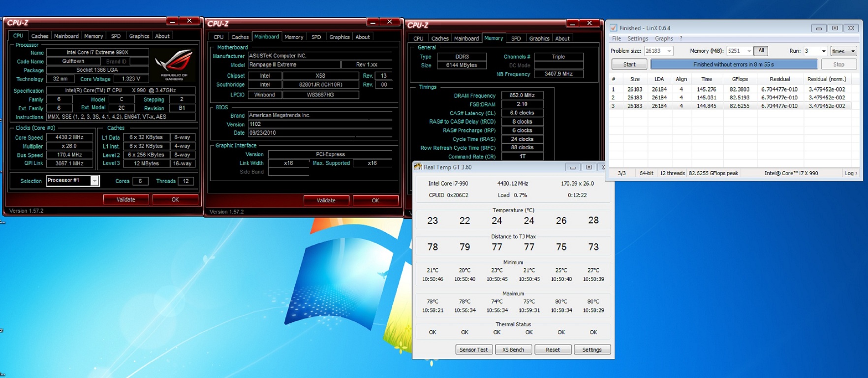
Task: Open Settings in Real Temp
Action: pyautogui.click(x=592, y=349)
